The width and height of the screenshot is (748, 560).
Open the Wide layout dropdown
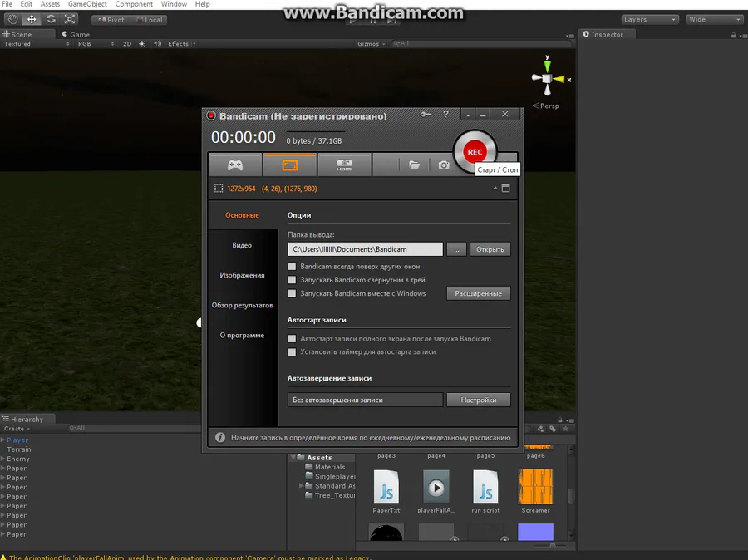pyautogui.click(x=713, y=20)
